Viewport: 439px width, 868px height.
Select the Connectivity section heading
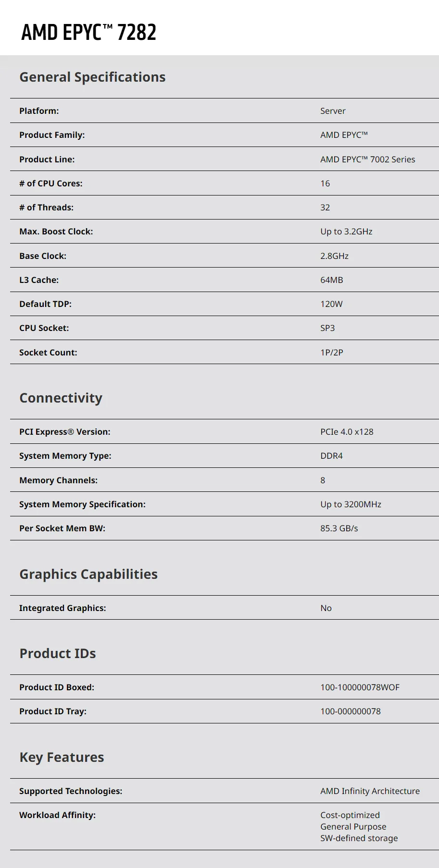[x=61, y=398]
